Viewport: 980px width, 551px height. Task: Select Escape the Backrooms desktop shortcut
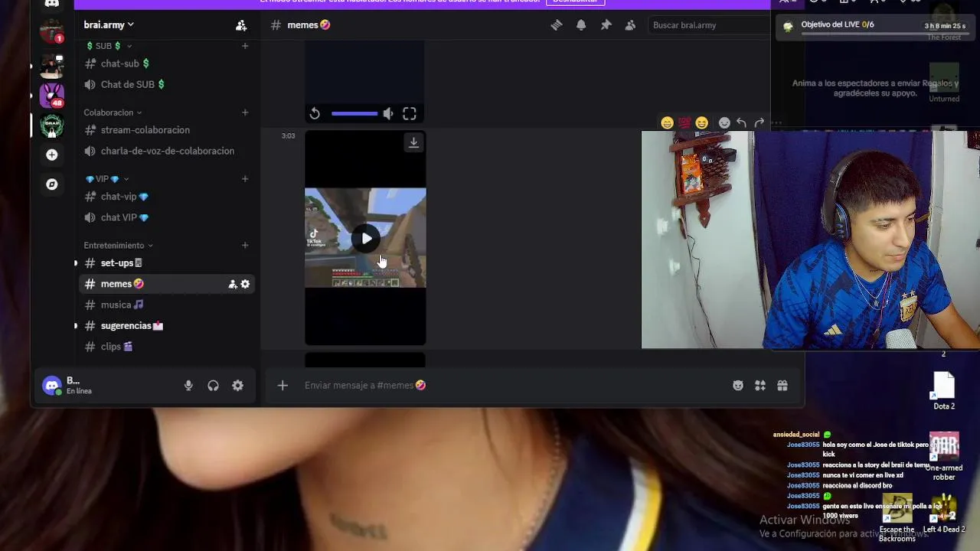(897, 518)
